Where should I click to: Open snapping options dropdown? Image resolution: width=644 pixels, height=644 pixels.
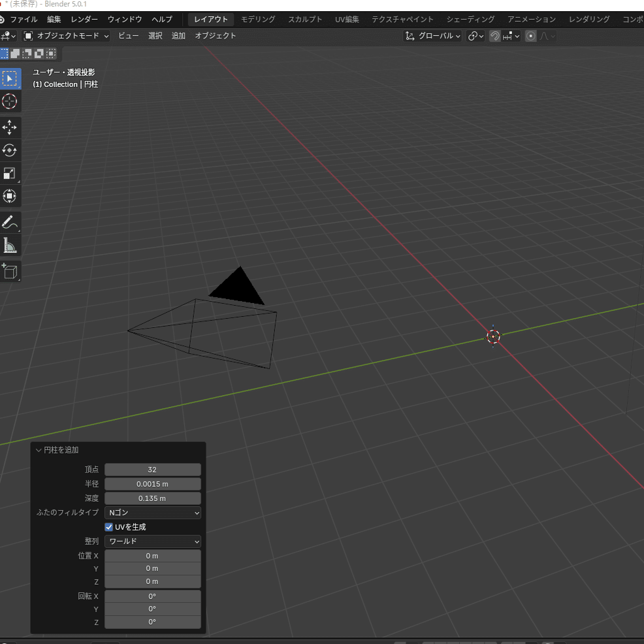[x=511, y=36]
